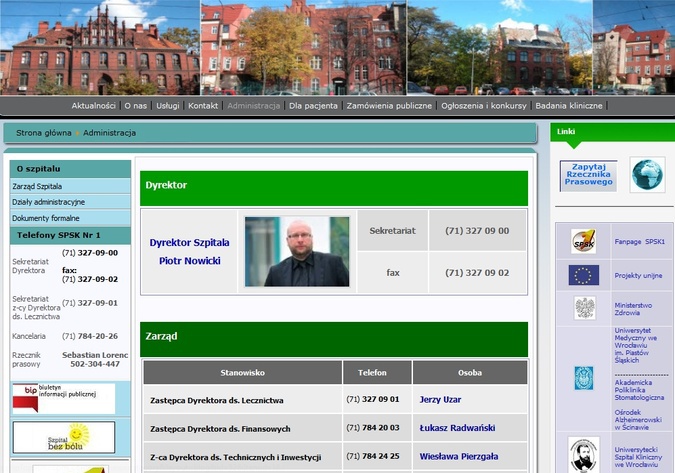
Task: Click the blue university crest icon
Action: click(x=584, y=378)
